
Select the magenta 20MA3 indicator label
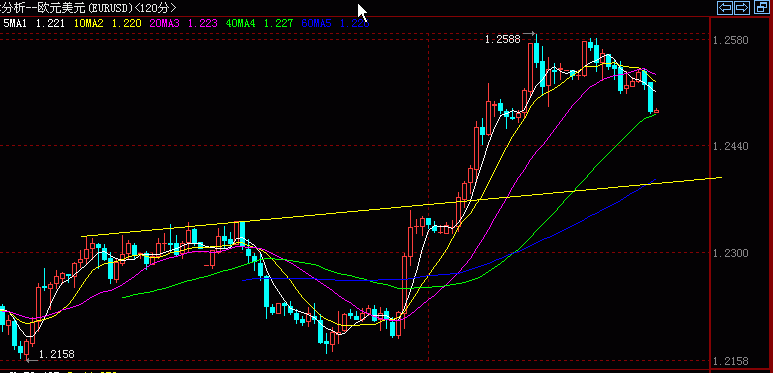(165, 23)
